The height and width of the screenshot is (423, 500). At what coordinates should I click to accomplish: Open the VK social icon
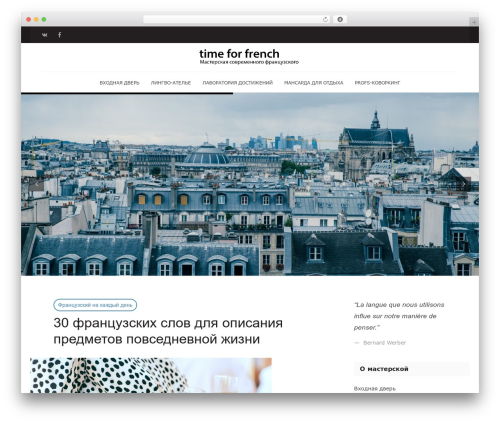point(44,35)
